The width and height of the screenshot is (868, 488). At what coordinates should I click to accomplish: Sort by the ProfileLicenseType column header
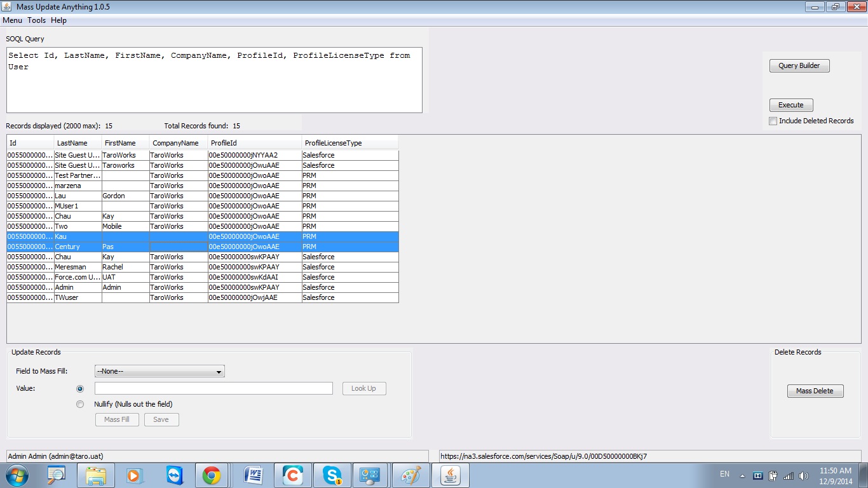tap(350, 143)
